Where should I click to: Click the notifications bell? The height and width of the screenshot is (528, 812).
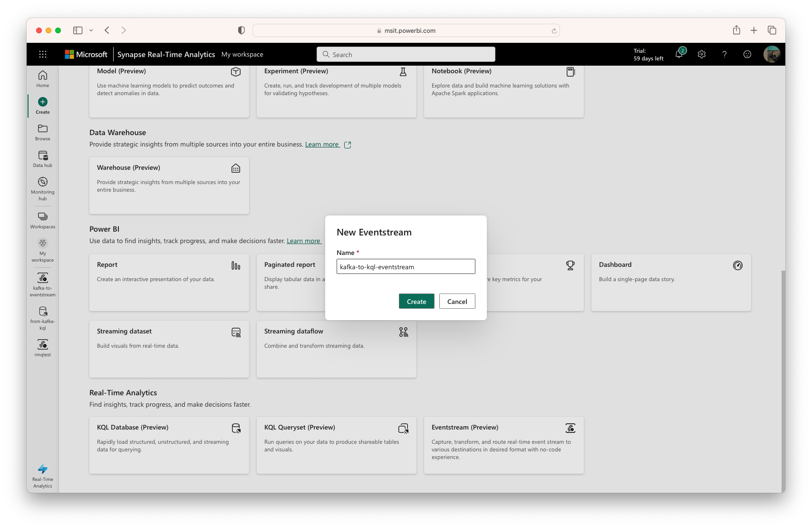pyautogui.click(x=679, y=54)
